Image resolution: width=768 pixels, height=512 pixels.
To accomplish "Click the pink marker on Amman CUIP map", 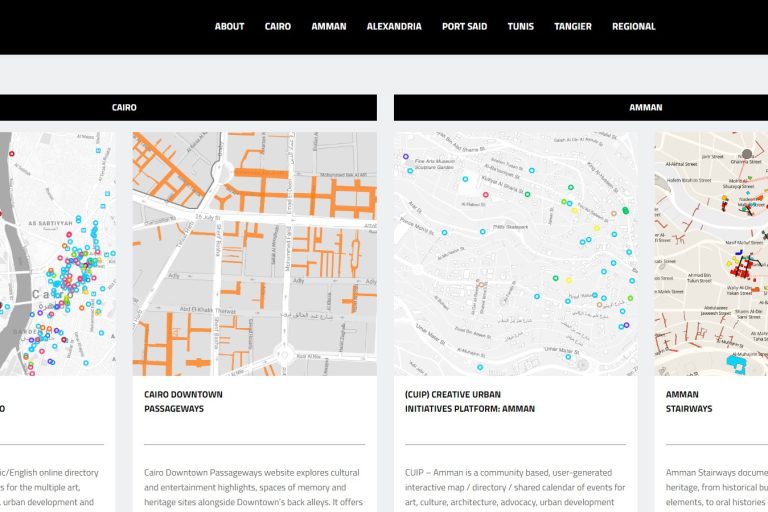I will [x=486, y=195].
